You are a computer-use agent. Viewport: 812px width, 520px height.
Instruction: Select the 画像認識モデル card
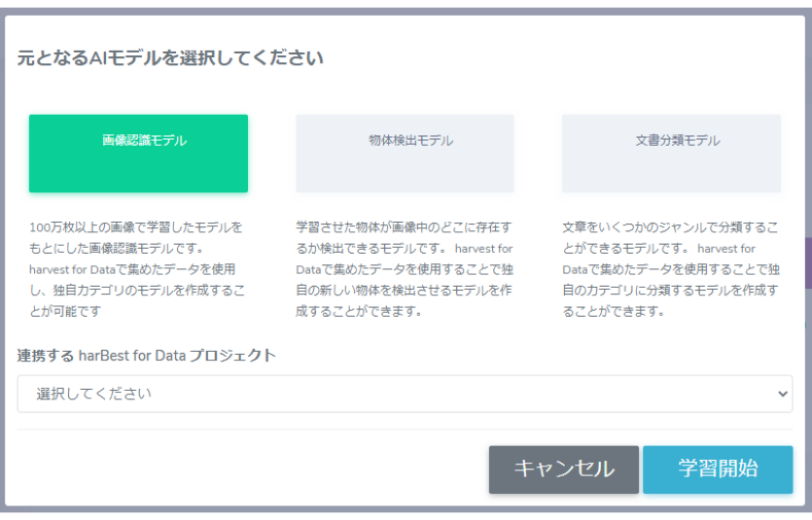coord(138,153)
